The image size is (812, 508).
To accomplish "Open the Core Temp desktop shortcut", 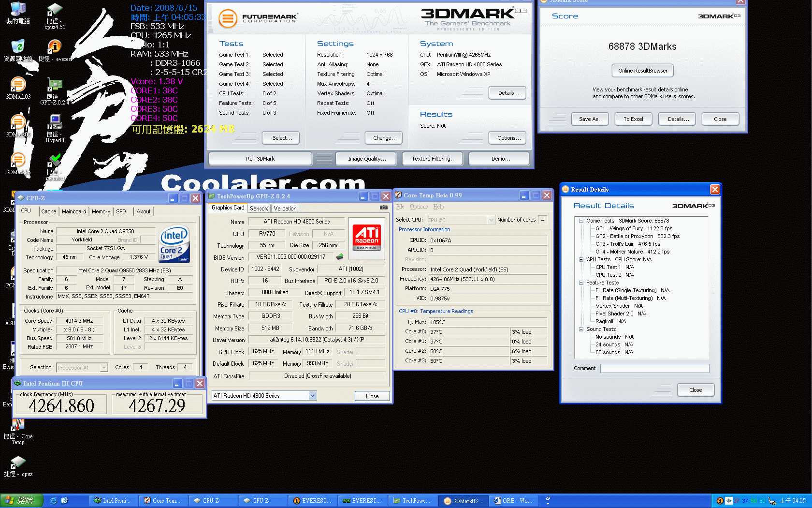I will [18, 432].
